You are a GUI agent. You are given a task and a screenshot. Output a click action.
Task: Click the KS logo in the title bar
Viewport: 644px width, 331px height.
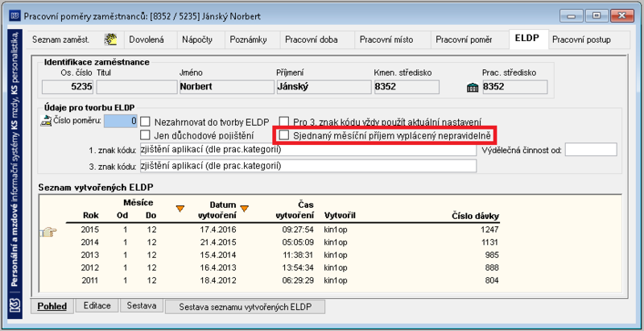click(15, 16)
